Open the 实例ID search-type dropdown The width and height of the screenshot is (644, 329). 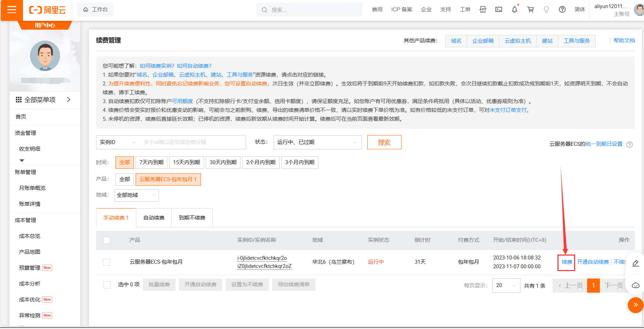[x=117, y=142]
